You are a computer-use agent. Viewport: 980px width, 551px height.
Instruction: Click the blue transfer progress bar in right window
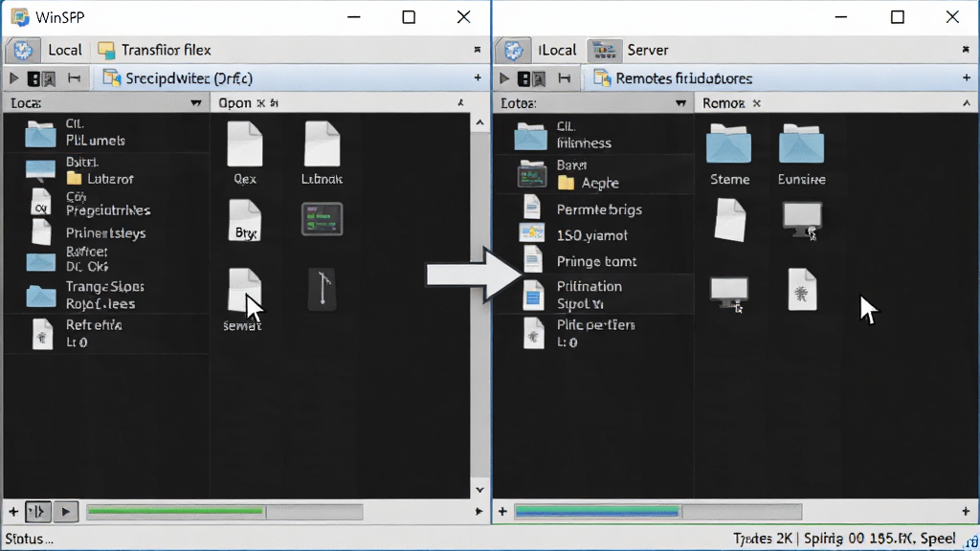[657, 512]
